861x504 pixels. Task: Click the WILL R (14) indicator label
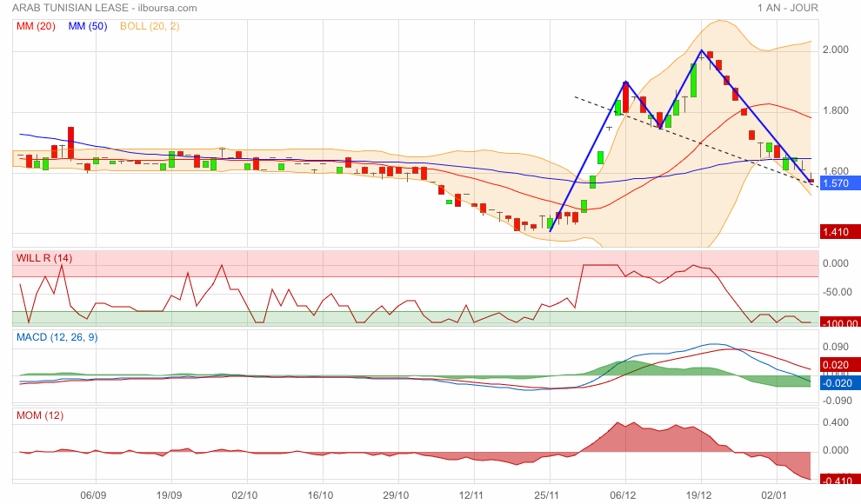pyautogui.click(x=44, y=258)
